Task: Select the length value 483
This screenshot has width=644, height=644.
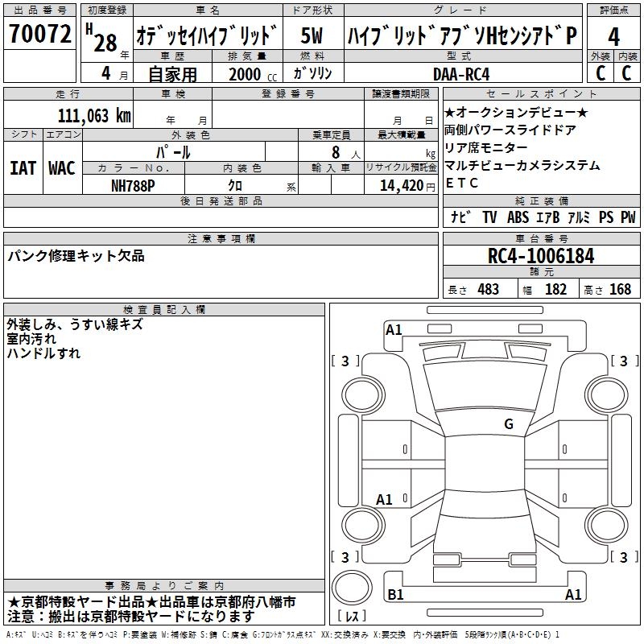Action: click(488, 289)
